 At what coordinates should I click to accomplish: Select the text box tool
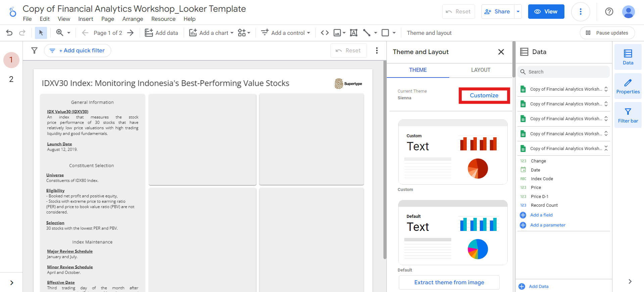[x=354, y=33]
